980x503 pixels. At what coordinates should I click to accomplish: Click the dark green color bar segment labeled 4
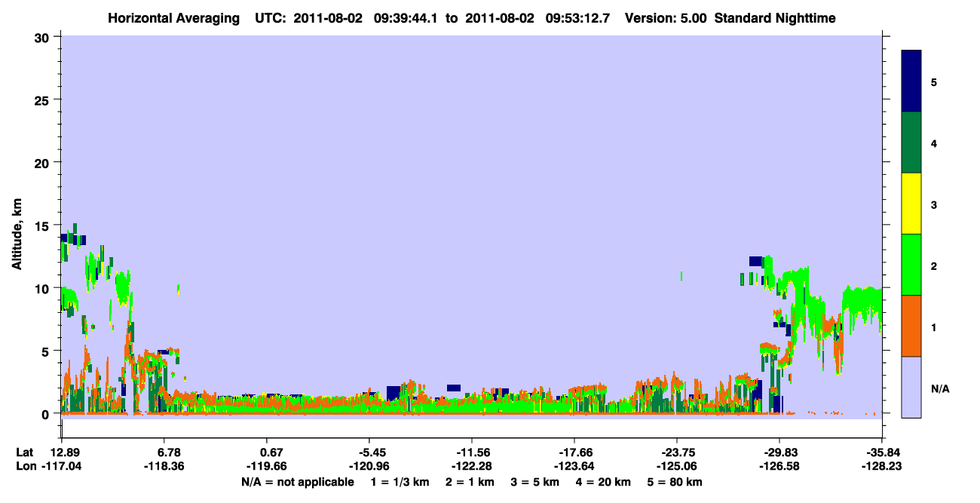(x=911, y=143)
